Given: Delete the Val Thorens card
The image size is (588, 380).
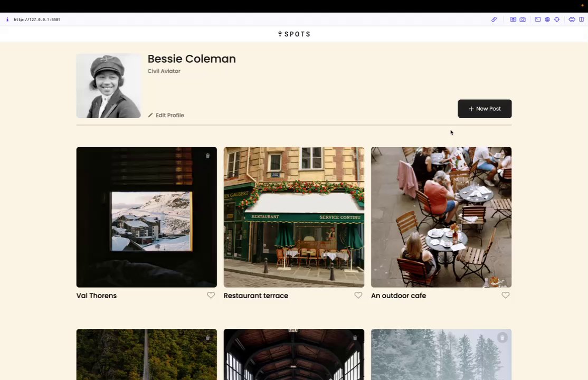Looking at the screenshot, I should click(208, 156).
